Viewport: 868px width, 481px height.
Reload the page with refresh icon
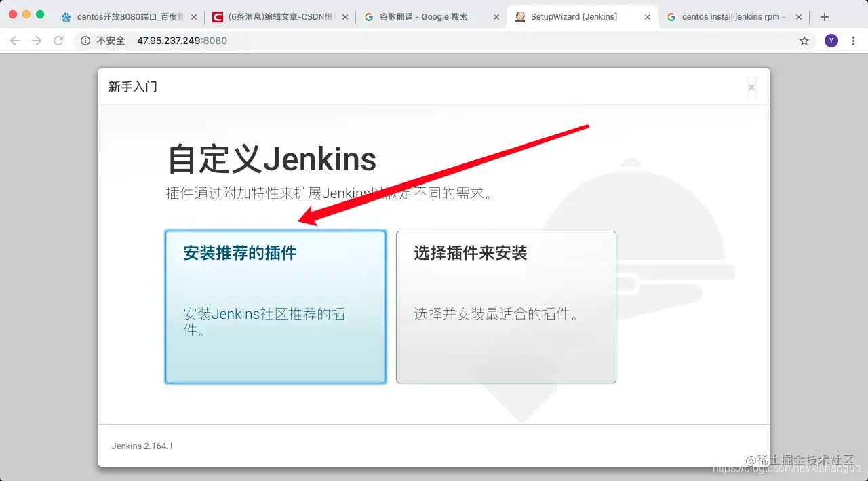pos(58,41)
